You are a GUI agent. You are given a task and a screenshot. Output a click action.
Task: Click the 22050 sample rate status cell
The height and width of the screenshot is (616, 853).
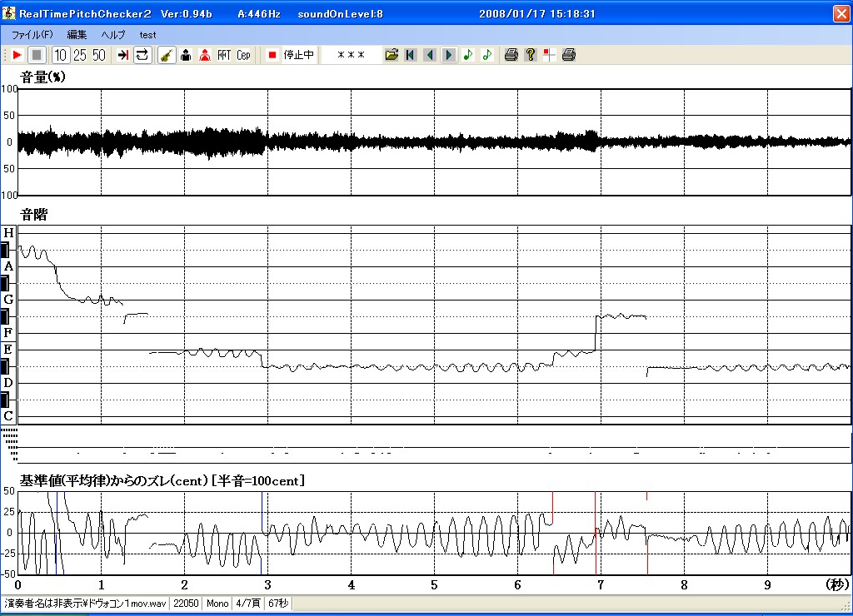coord(186,604)
